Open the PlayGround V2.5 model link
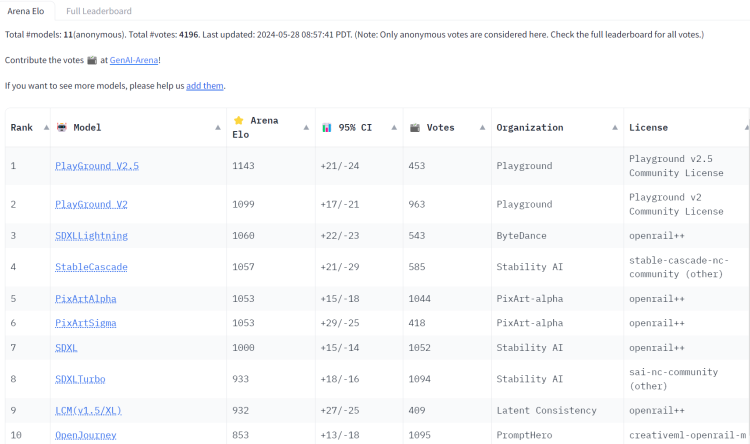750x444 pixels. (97, 166)
